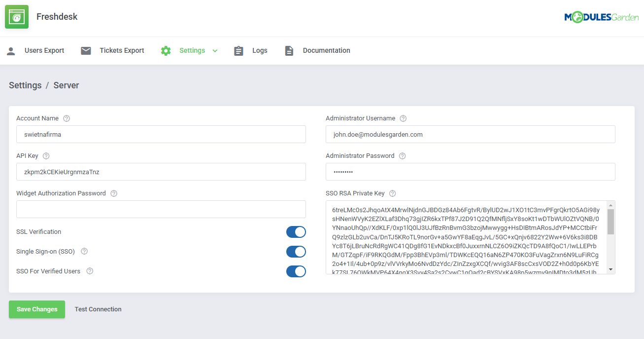Click the ModulesGarden logo
Screen dimensions: 644x339
click(602, 16)
